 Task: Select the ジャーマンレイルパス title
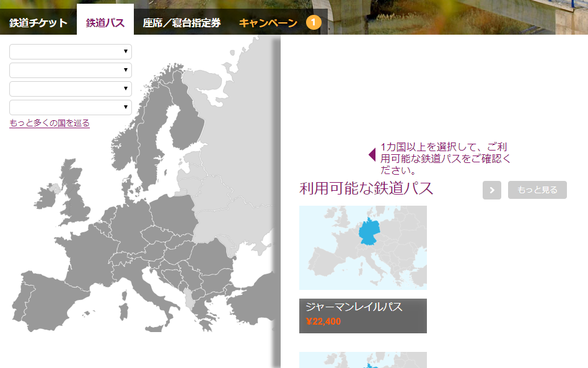point(354,307)
